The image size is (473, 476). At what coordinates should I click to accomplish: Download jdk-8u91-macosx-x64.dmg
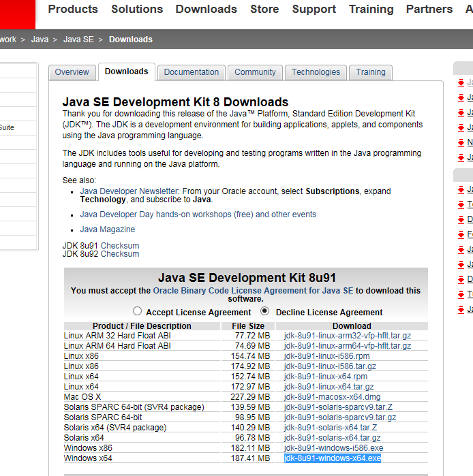click(x=333, y=397)
